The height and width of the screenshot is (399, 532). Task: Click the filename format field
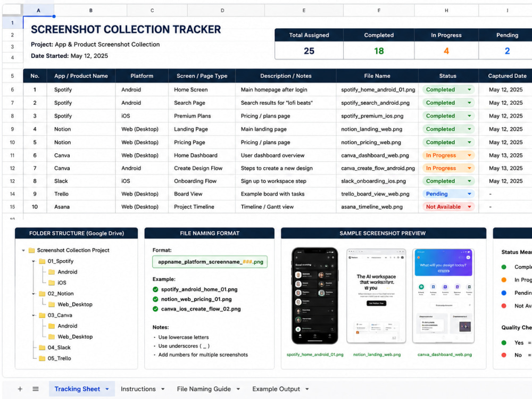[x=210, y=262]
